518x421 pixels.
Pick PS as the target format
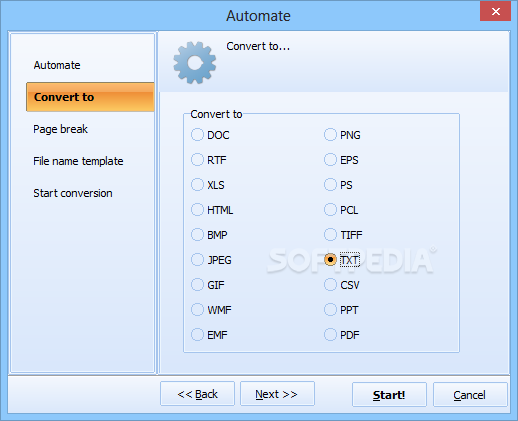click(x=330, y=185)
